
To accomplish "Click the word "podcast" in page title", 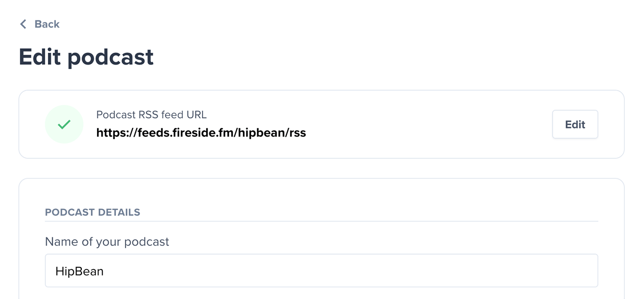I will point(110,58).
